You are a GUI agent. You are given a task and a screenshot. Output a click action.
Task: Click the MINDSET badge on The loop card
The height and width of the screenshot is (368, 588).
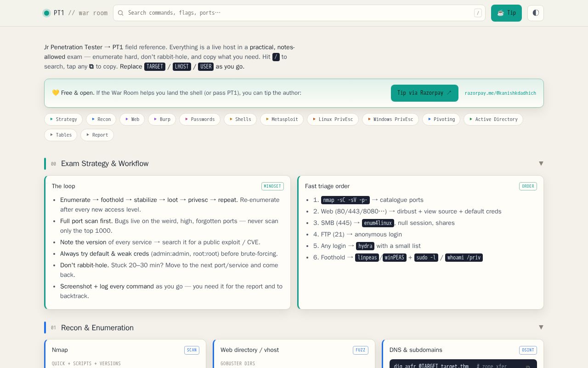click(272, 186)
